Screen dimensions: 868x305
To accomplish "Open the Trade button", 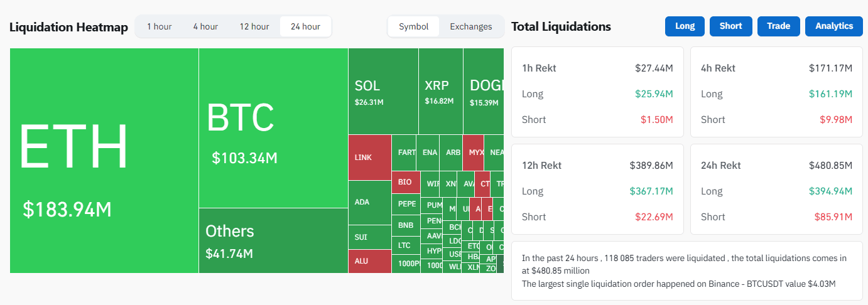I will coord(778,26).
